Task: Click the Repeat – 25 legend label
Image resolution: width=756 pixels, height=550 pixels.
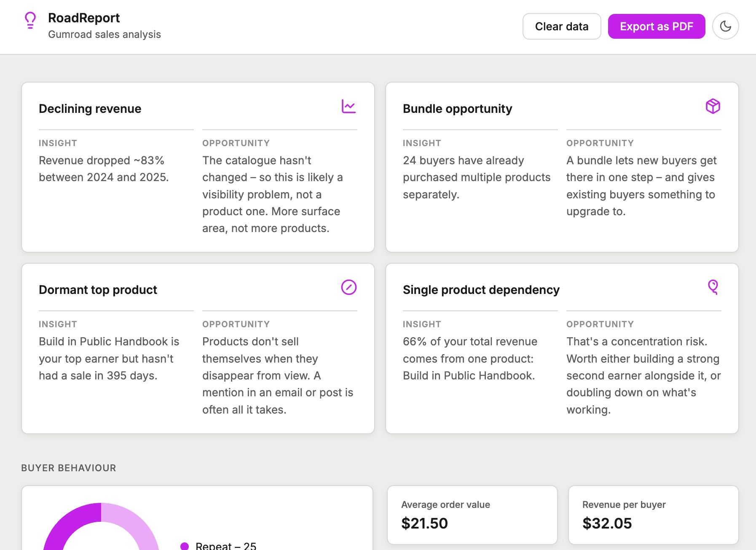Action: coord(226,546)
